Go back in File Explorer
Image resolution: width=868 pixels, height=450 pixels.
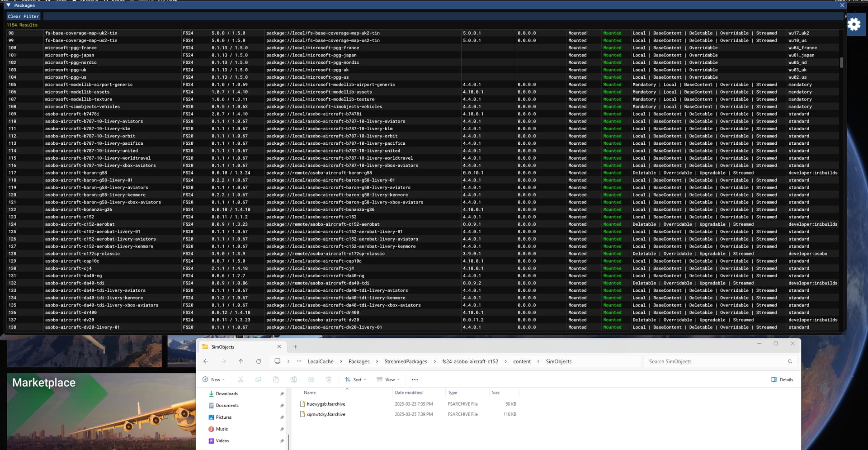pyautogui.click(x=206, y=361)
